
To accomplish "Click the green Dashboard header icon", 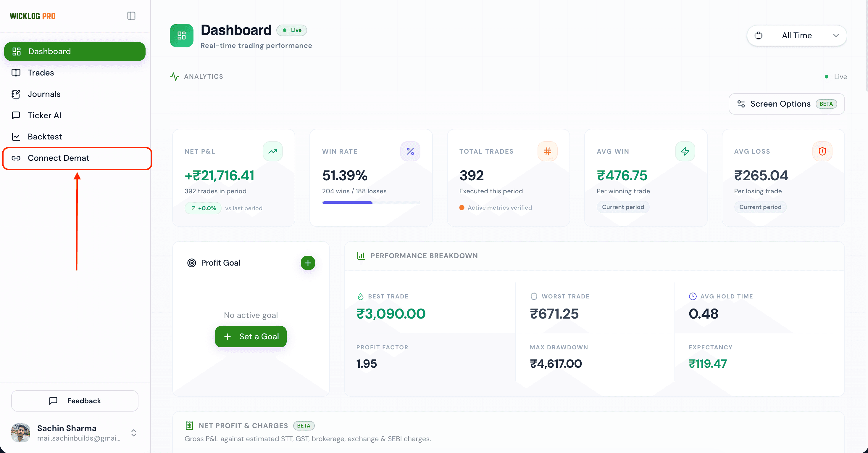I will [x=182, y=36].
